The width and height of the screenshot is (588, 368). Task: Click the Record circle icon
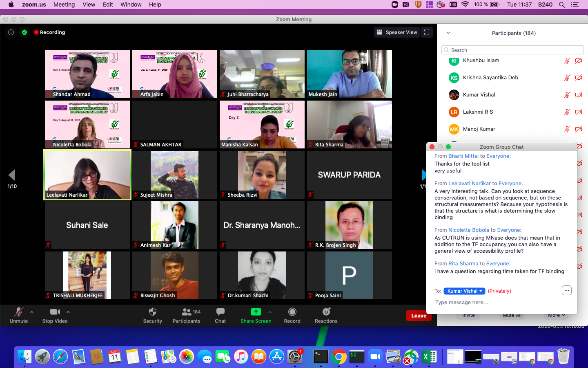[292, 312]
